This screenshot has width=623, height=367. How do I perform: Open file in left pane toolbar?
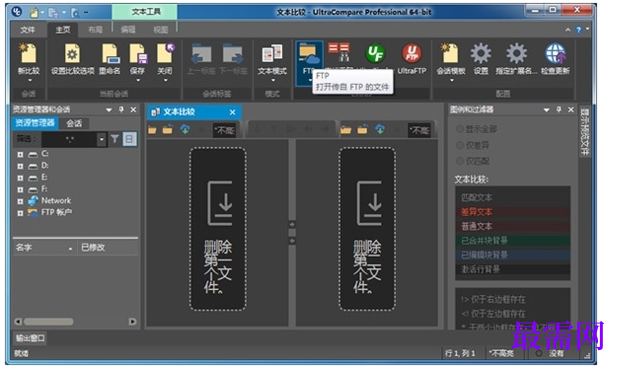click(x=152, y=129)
